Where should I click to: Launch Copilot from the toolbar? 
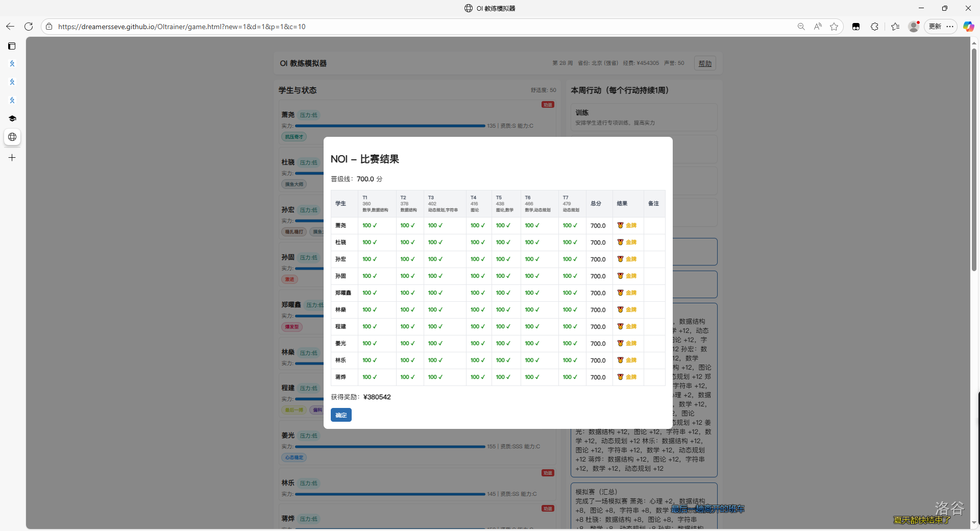click(x=968, y=27)
